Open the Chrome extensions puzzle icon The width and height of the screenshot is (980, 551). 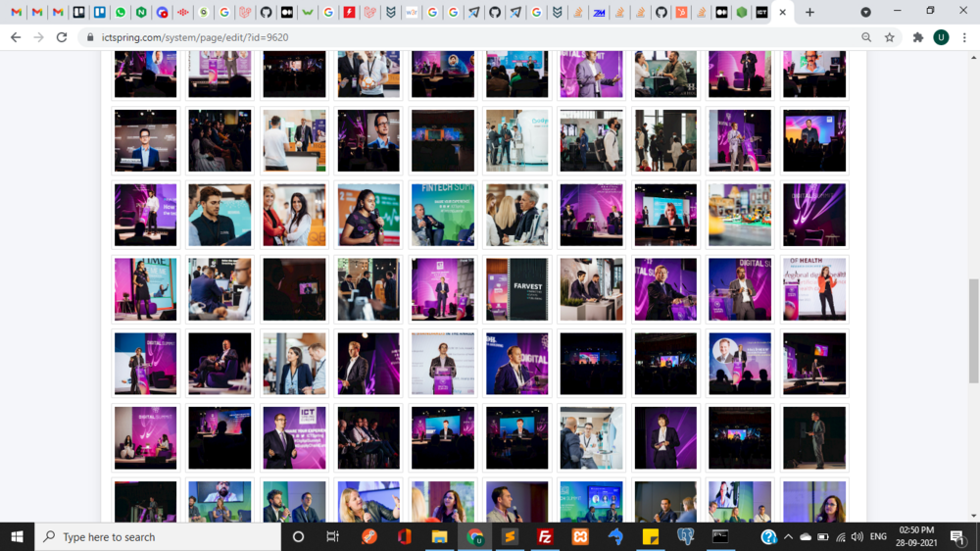click(918, 37)
